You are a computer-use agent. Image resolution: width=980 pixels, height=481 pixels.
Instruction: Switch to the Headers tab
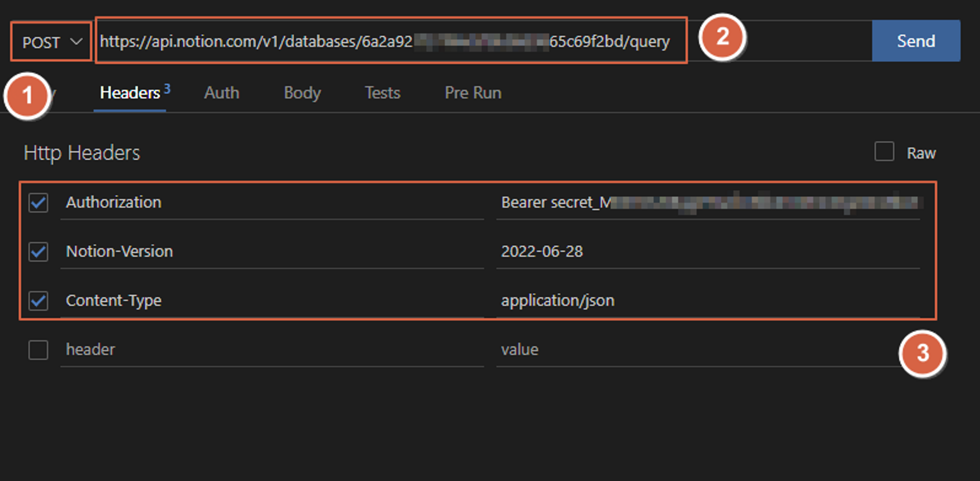[x=130, y=93]
